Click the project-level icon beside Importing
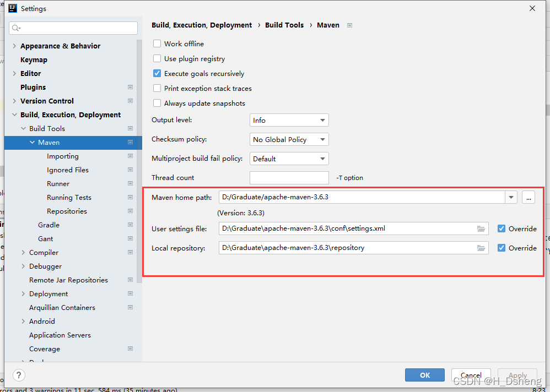The height and width of the screenshot is (392, 550). point(130,156)
